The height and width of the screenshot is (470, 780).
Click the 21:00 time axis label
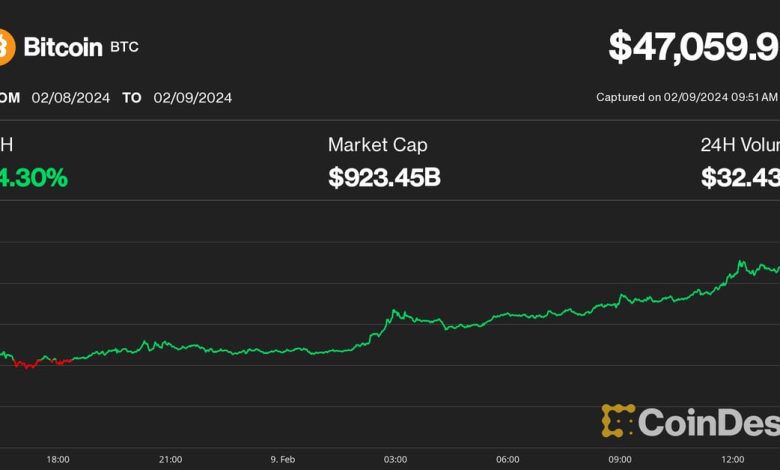170,459
